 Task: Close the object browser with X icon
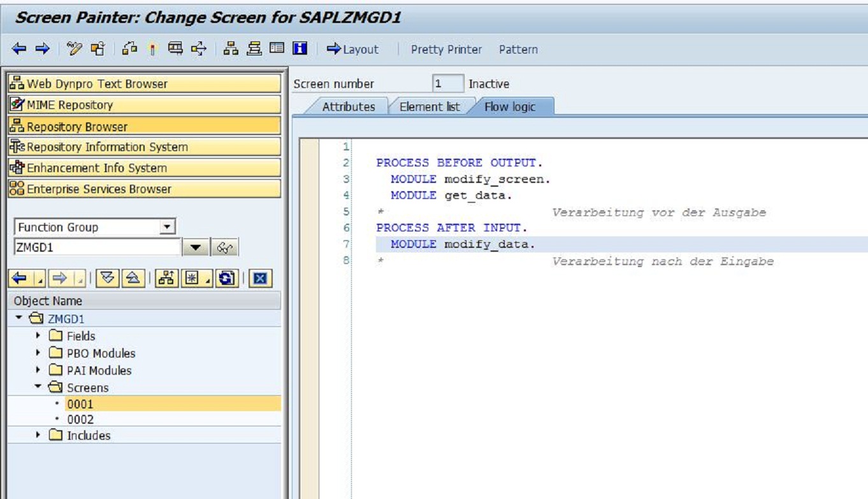pyautogui.click(x=260, y=278)
